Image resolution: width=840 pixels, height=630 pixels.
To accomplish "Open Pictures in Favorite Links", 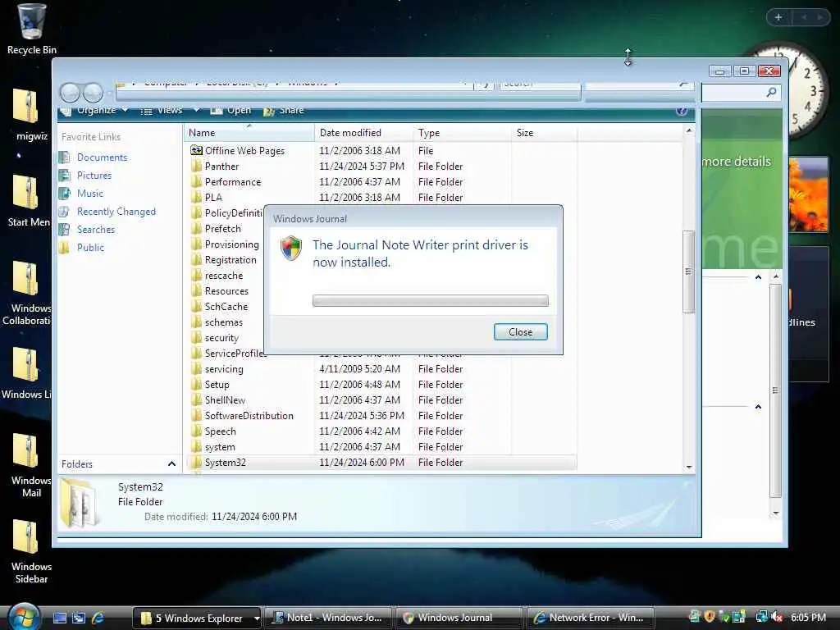I will point(94,176).
